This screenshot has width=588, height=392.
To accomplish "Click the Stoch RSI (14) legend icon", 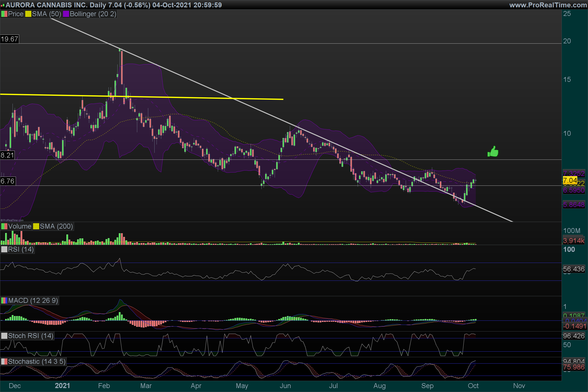I will (x=4, y=336).
